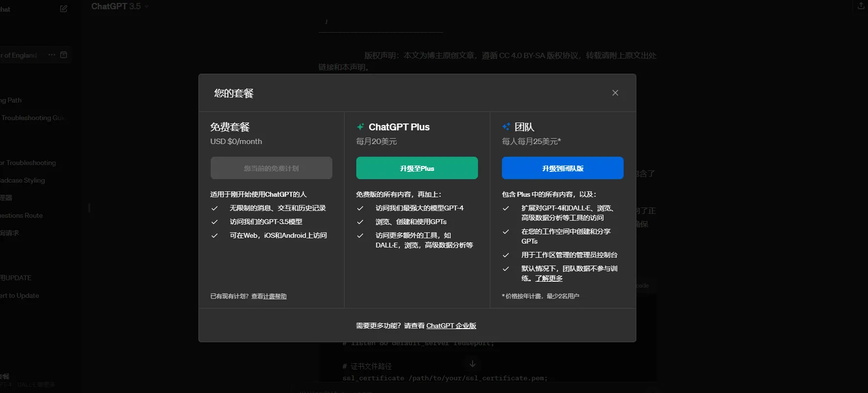868x393 pixels.
Task: Click the '用于工作区管理的管理员控制台' feature line
Action: pos(569,255)
